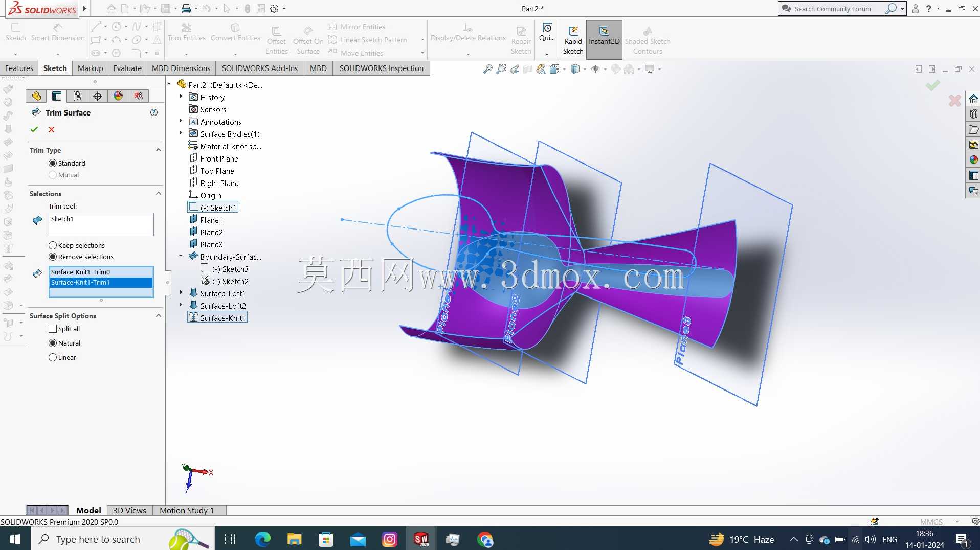Image resolution: width=980 pixels, height=550 pixels.
Task: Confirm corner green checkmark in viewport
Action: click(932, 85)
